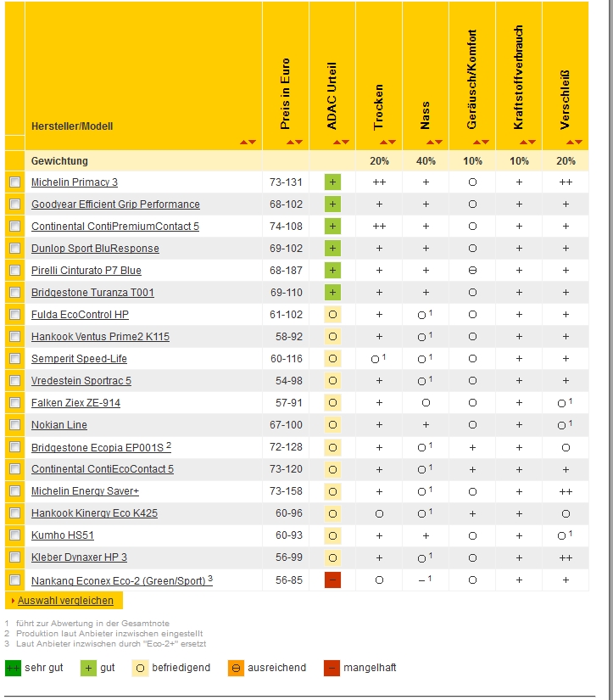Click the yellow ADAC rating icon for Fulda EcoControl HP
This screenshot has width=613, height=700.
pyautogui.click(x=332, y=315)
